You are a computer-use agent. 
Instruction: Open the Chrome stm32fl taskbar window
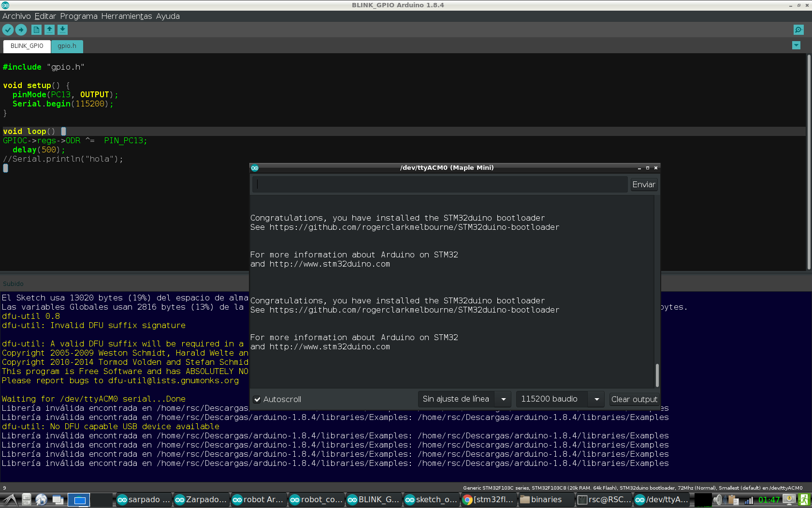(489, 500)
